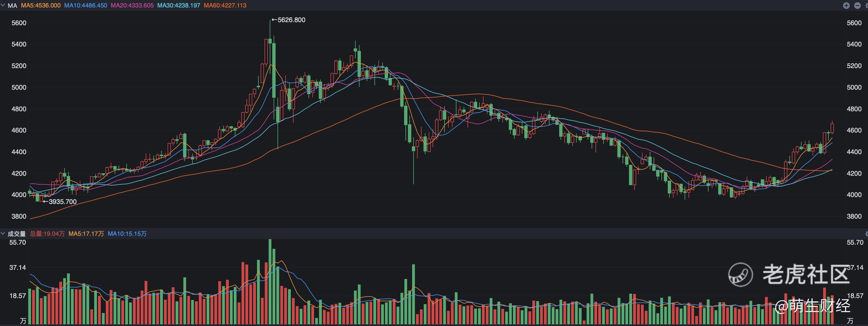This screenshot has height=326, width=868.
Task: Zoom out the chart with the minus icon
Action: (x=857, y=5)
